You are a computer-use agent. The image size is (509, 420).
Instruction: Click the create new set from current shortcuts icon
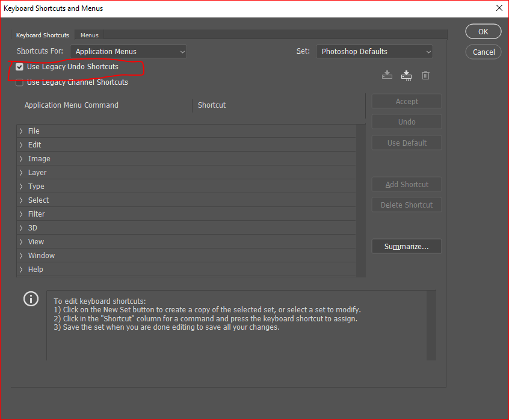pos(406,75)
